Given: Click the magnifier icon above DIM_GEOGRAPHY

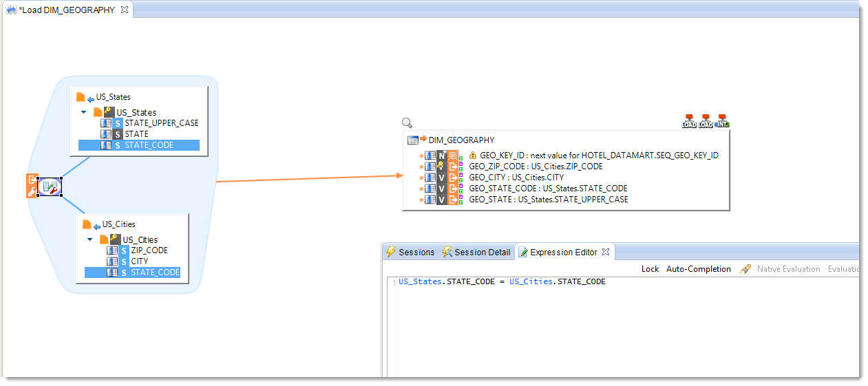Looking at the screenshot, I should [x=407, y=123].
